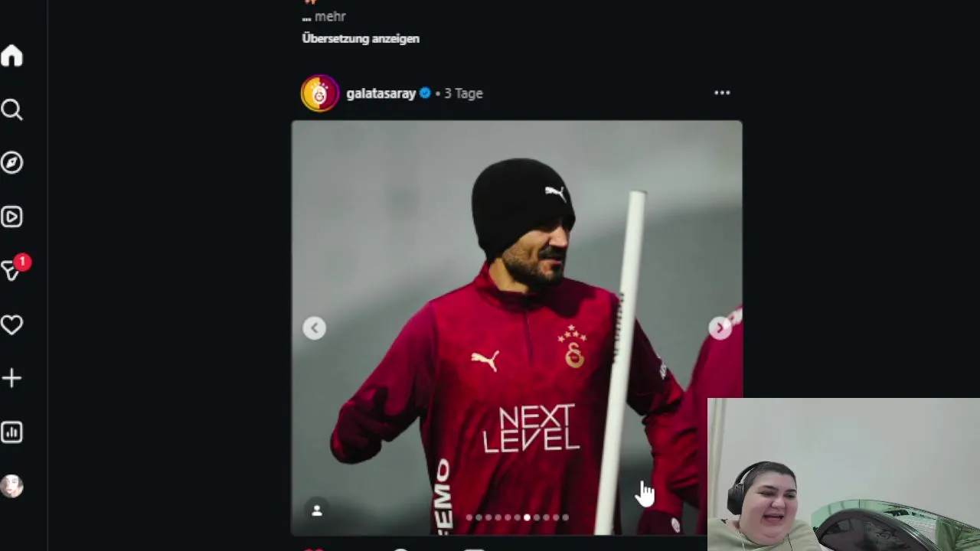This screenshot has width=980, height=551.
Task: Open three-dot options menu for post
Action: point(722,93)
